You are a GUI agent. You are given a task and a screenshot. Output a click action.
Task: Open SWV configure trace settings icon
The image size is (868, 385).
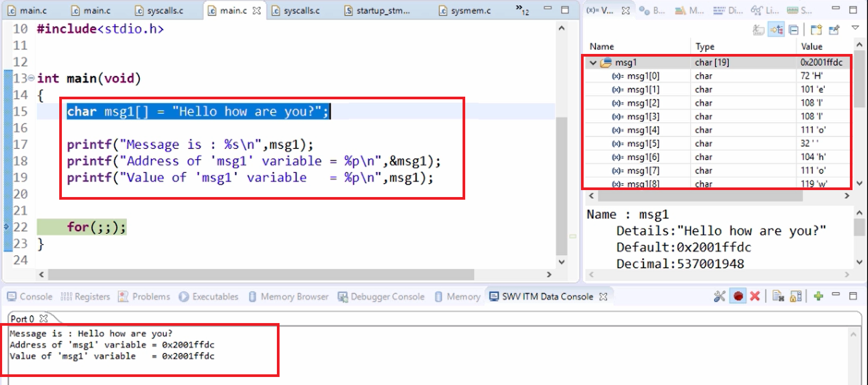(720, 296)
